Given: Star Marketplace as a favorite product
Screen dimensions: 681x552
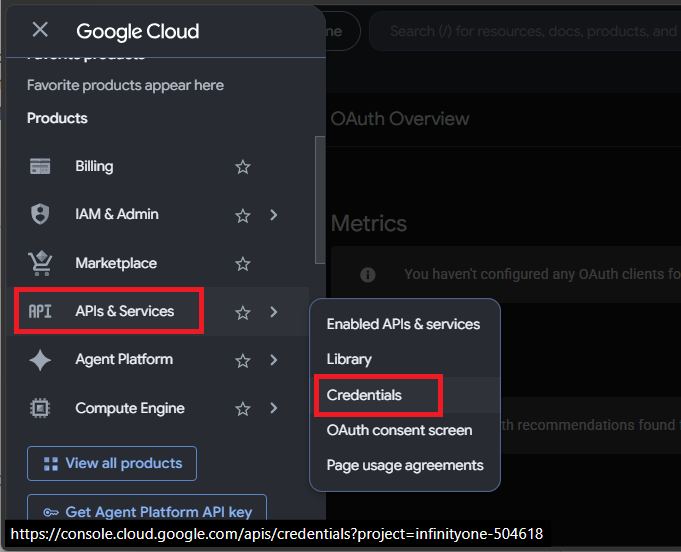Looking at the screenshot, I should (x=243, y=264).
